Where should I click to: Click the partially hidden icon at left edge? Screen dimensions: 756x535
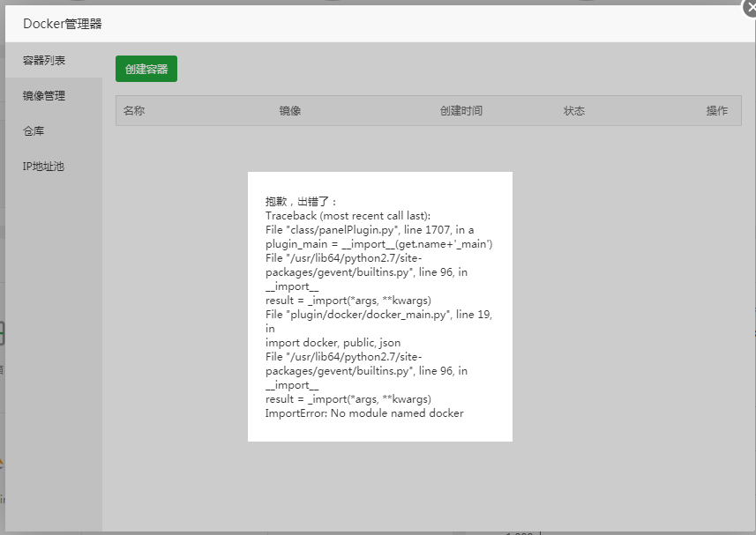pos(3,335)
